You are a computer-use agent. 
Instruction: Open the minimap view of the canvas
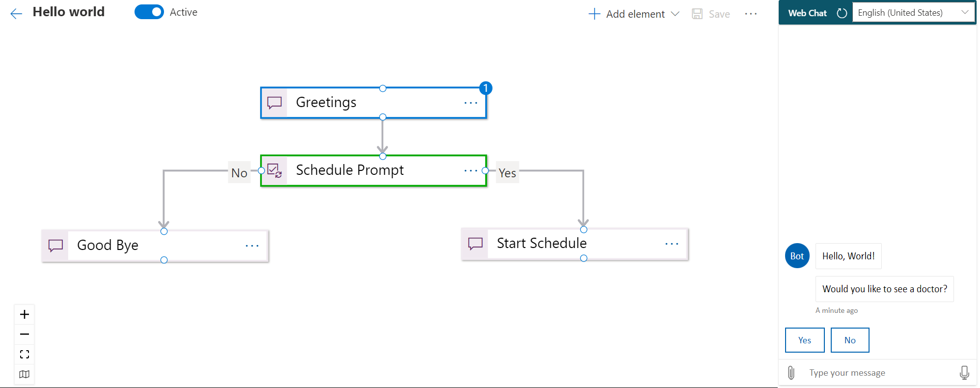click(24, 374)
